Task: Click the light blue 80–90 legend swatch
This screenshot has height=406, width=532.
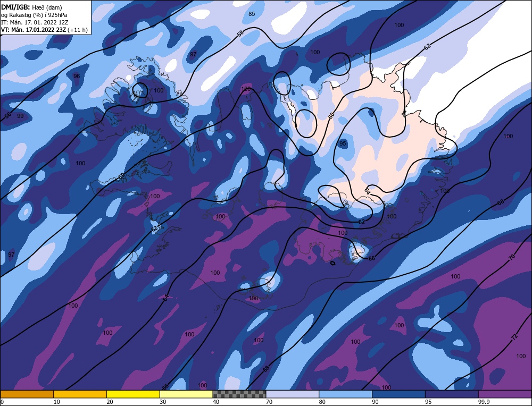Action: pos(345,394)
